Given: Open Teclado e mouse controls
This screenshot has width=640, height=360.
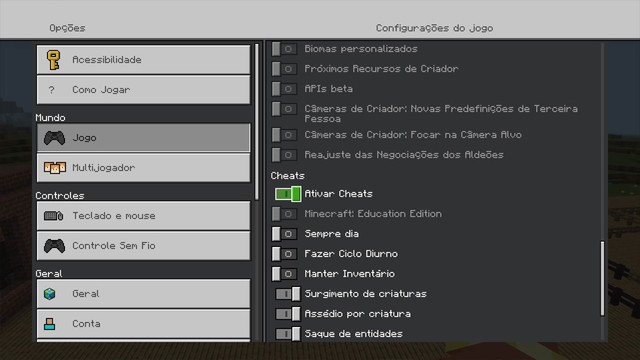Looking at the screenshot, I should [143, 216].
